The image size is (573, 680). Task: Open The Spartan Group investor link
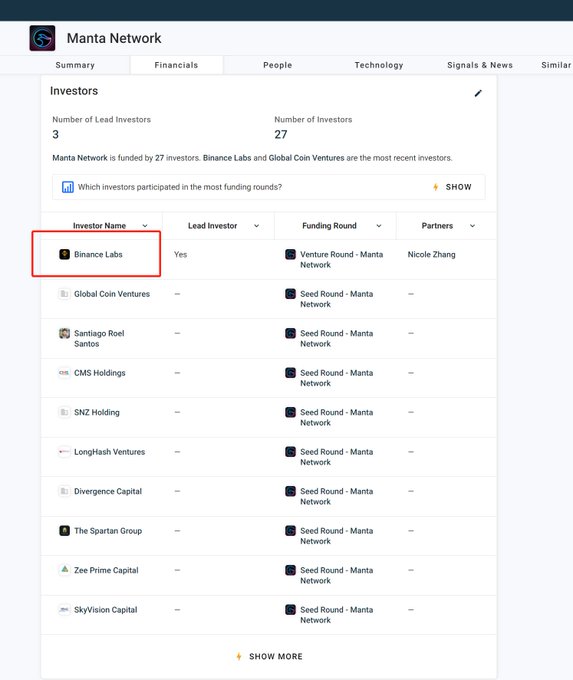(108, 530)
